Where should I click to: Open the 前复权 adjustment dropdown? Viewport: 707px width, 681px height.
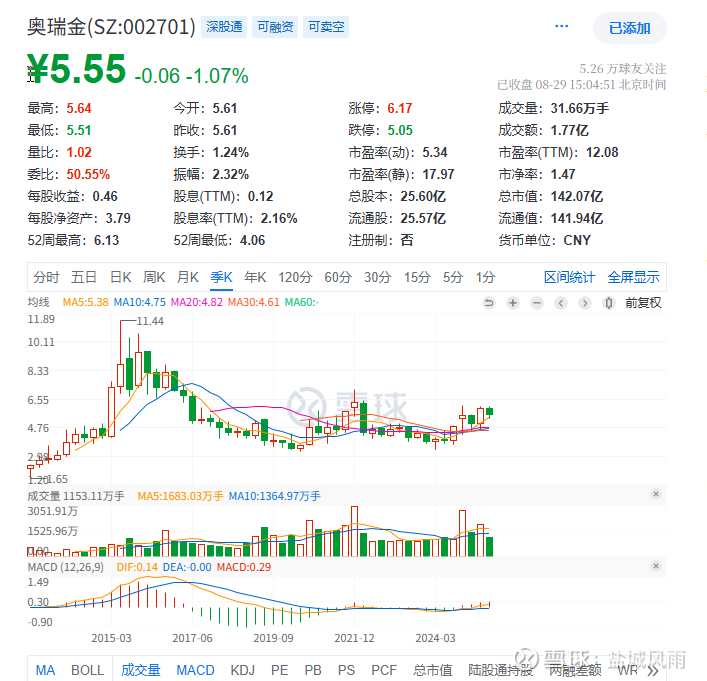click(x=643, y=303)
